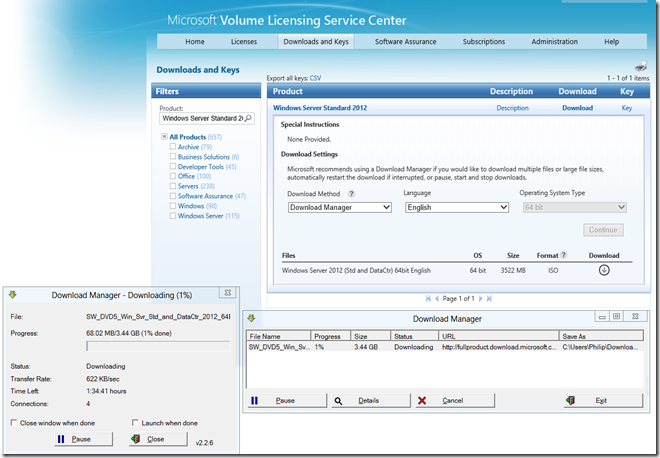Open the Download Method dropdown
660x458 pixels.
click(x=340, y=207)
